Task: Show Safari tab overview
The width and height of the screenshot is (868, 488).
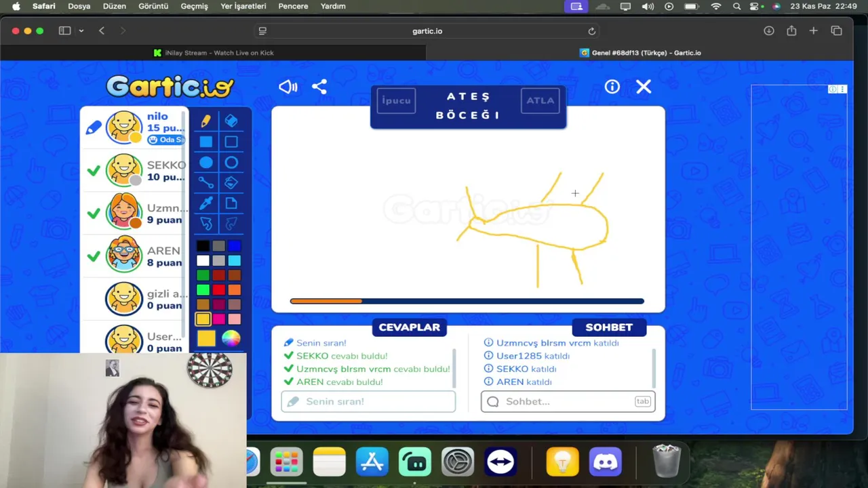Action: click(x=836, y=31)
